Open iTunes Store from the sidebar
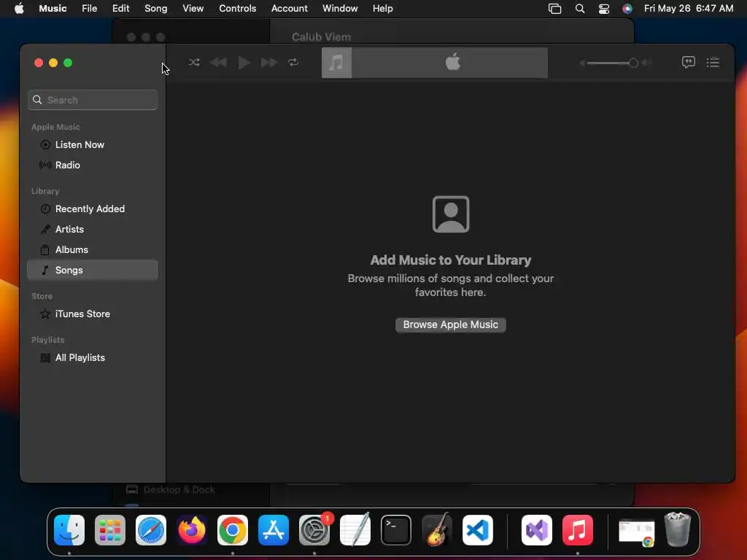The height and width of the screenshot is (560, 747). (93, 314)
